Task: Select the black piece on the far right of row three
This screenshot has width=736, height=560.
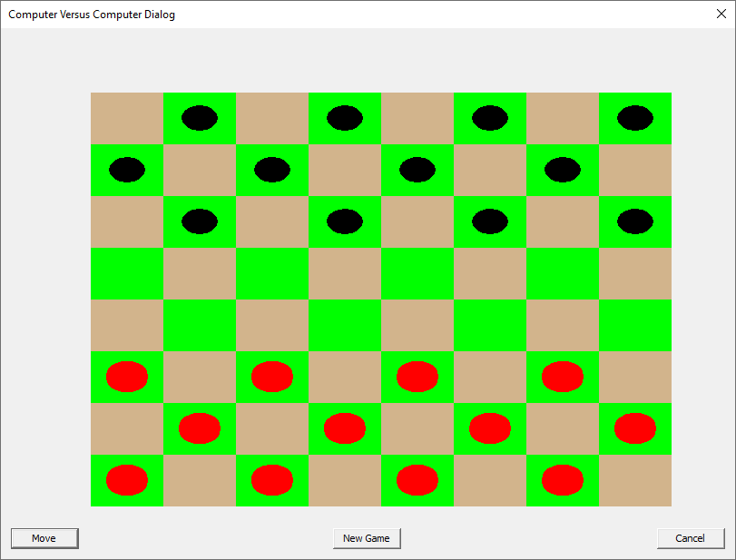Action: pos(635,222)
